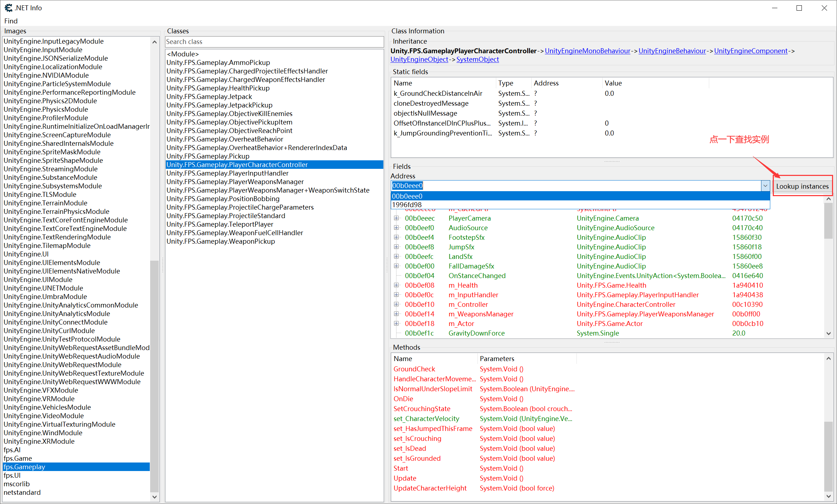Expand the PlayerCamera field node

[396, 218]
